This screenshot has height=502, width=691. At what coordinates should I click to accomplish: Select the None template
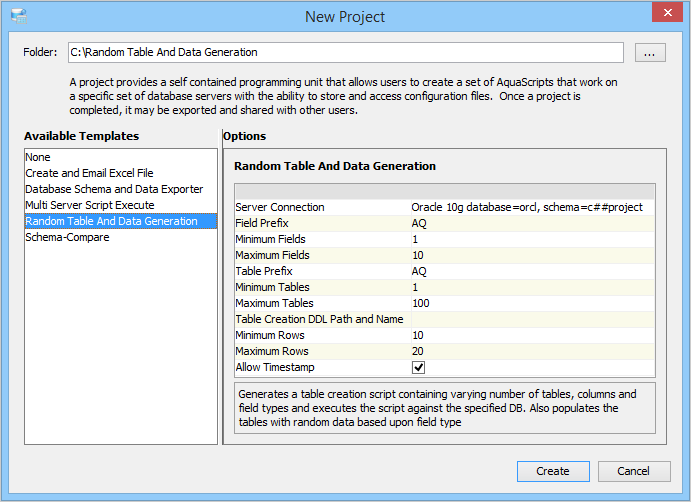point(38,157)
